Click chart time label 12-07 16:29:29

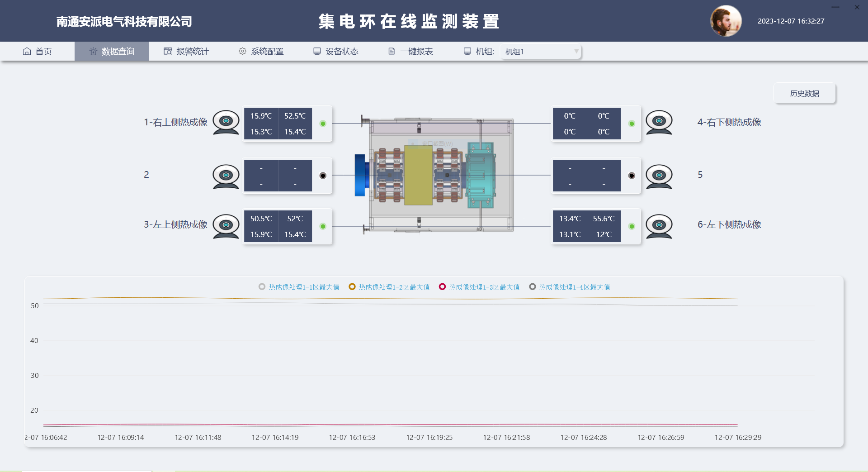(x=738, y=437)
